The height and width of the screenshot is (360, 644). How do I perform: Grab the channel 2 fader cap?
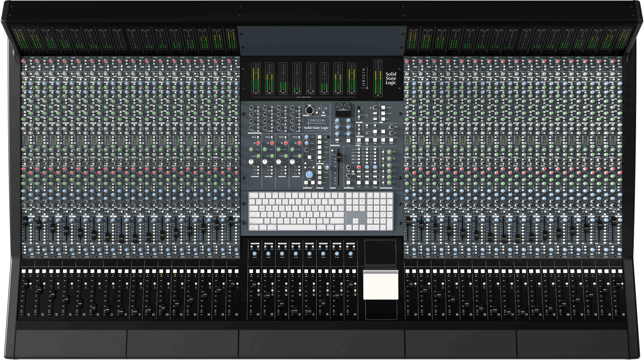coord(39,290)
